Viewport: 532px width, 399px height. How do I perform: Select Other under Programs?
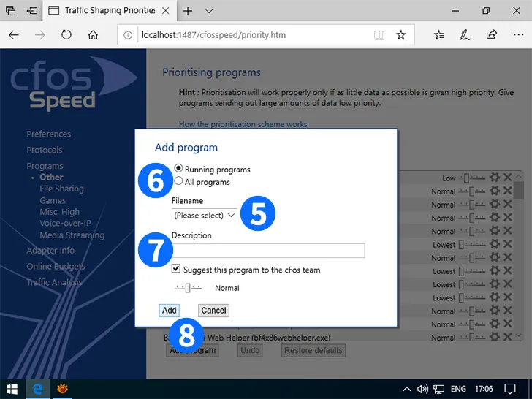pos(51,177)
